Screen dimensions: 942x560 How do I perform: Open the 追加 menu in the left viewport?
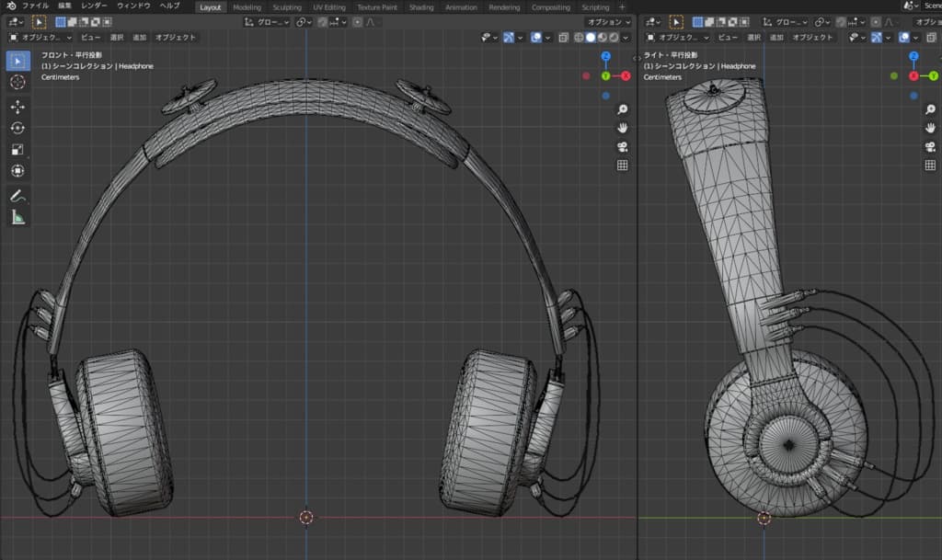click(140, 38)
